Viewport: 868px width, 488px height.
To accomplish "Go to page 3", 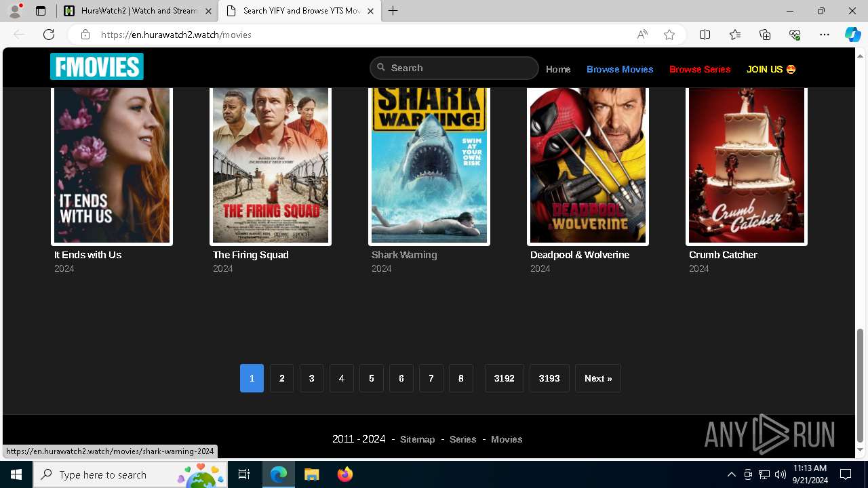I will (311, 378).
